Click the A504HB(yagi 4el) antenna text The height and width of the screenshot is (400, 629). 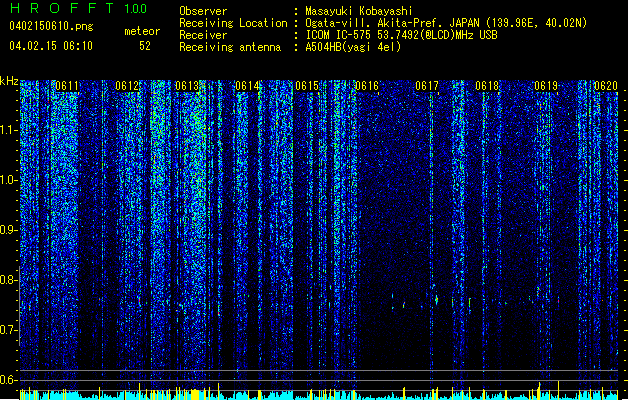[x=353, y=47]
